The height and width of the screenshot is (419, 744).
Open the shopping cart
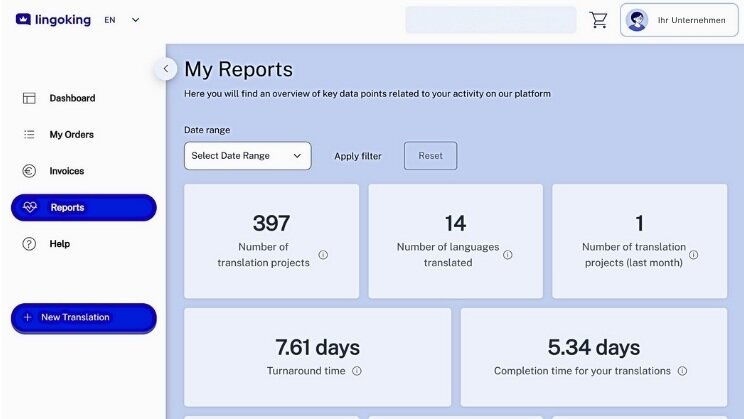pyautogui.click(x=598, y=20)
